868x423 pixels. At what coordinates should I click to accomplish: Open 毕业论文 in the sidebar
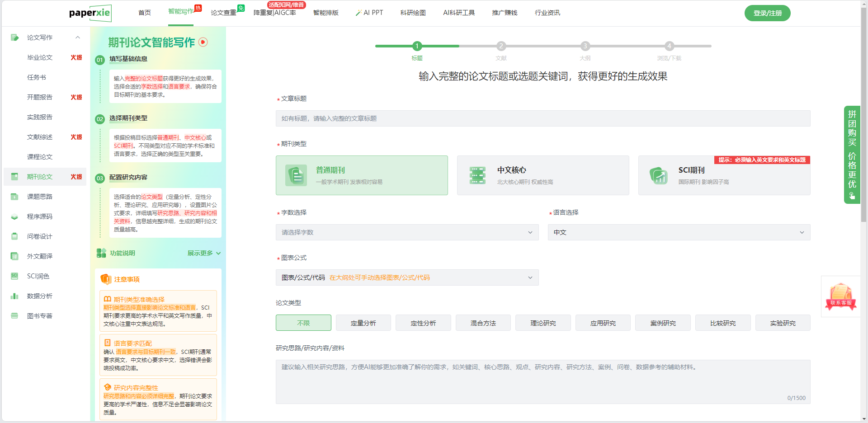[40, 57]
